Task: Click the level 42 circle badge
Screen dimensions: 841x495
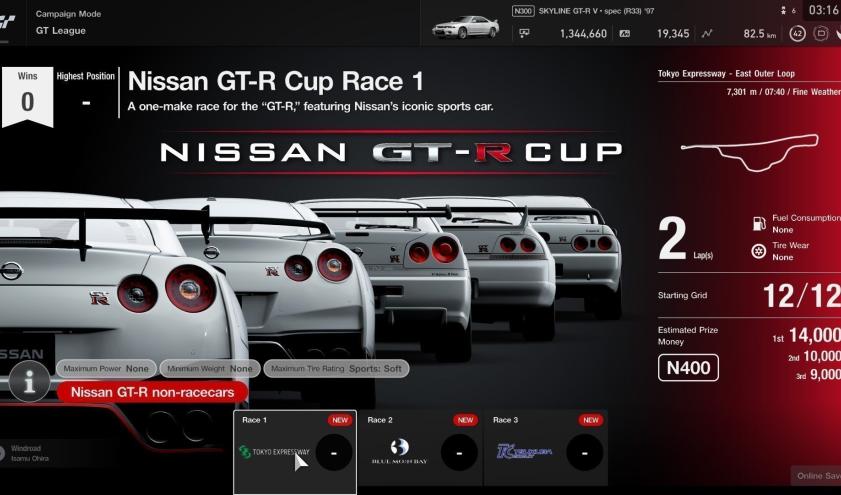Action: 797,33
